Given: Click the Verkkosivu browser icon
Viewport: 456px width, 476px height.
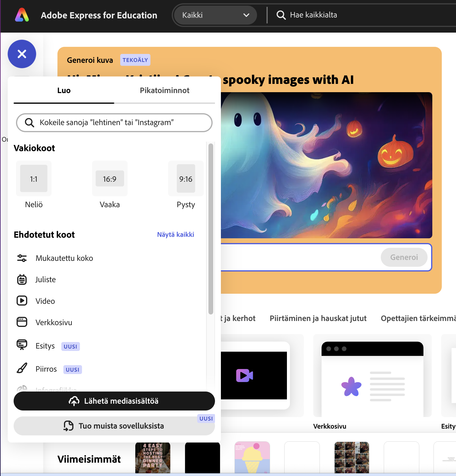Looking at the screenshot, I should [x=22, y=322].
